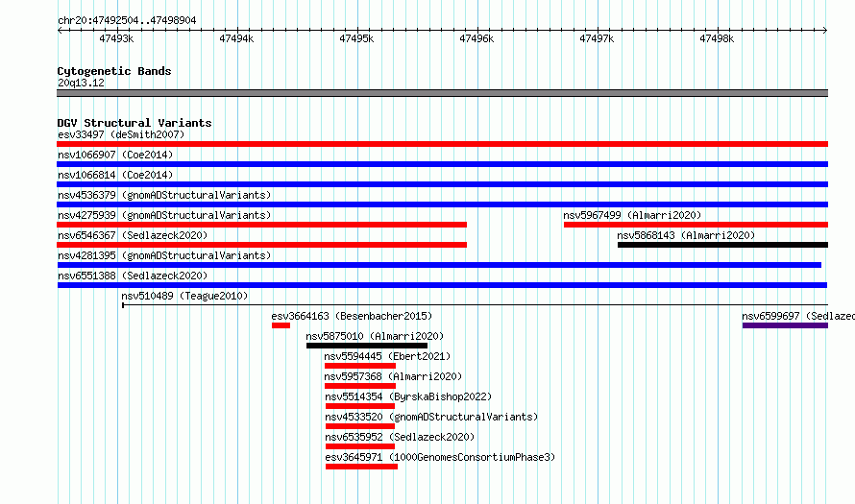Click the gray 20q13.12 cytogenetic band
855x504 pixels.
point(442,93)
